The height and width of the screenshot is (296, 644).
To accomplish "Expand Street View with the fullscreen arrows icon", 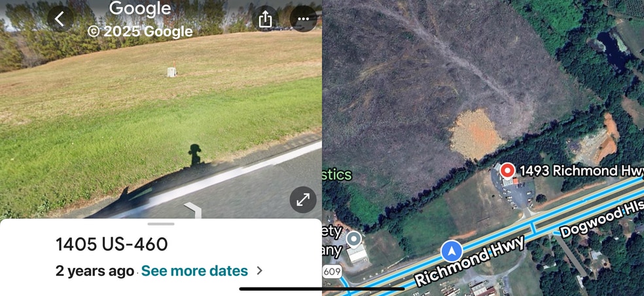I will 303,200.
